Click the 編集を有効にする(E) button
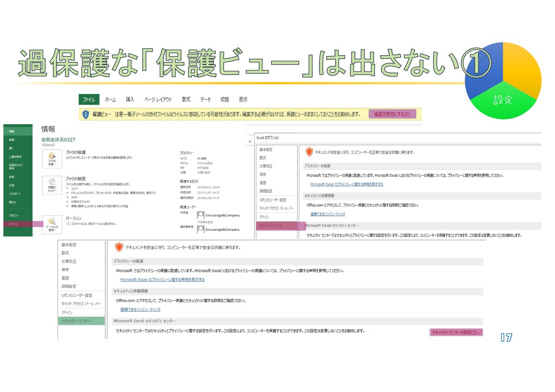This screenshot has width=555, height=392. coord(392,114)
